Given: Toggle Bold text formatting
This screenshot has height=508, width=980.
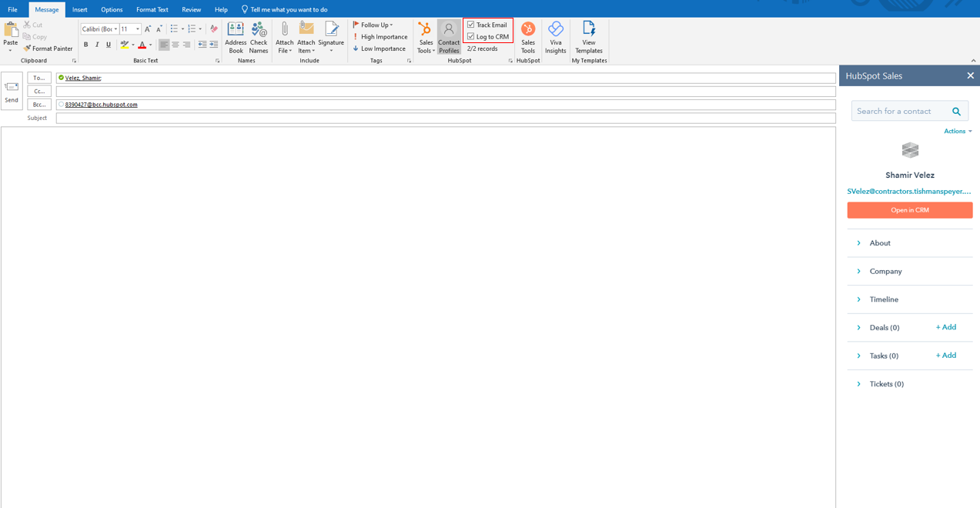Looking at the screenshot, I should (x=85, y=45).
